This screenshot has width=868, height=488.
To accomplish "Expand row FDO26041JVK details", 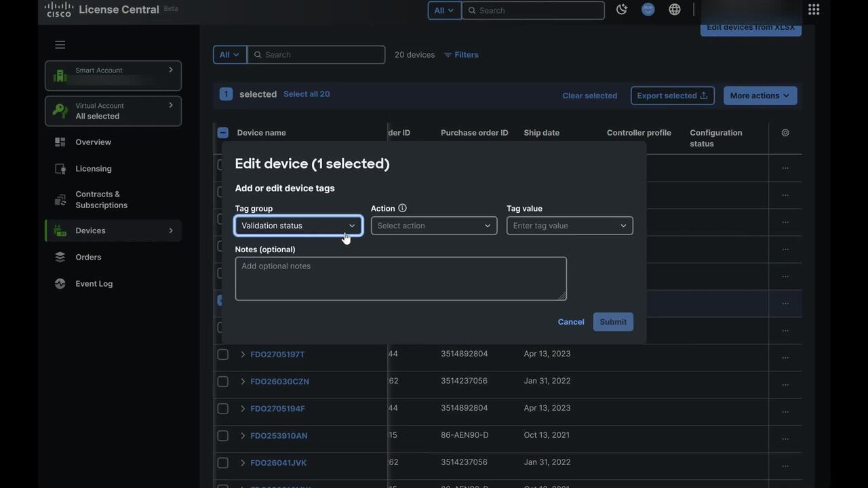I will [243, 463].
